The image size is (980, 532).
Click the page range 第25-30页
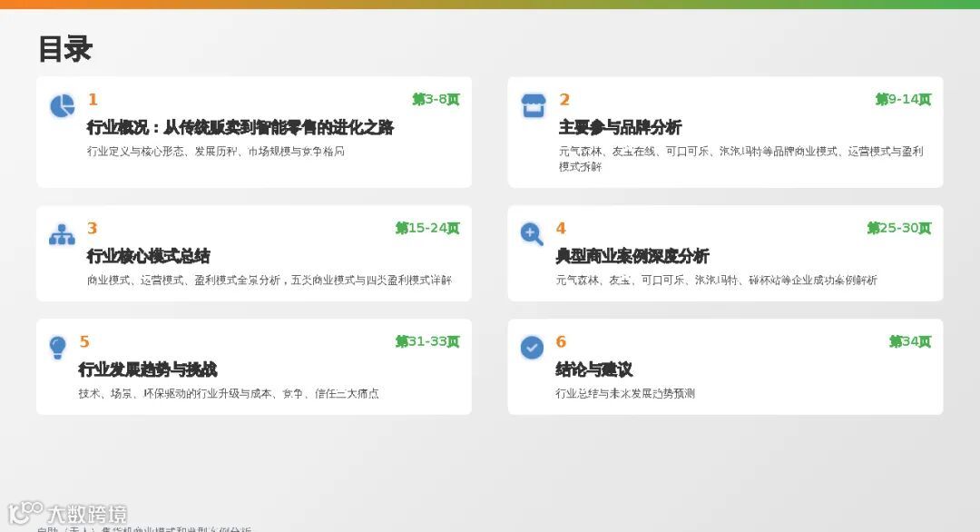point(898,228)
